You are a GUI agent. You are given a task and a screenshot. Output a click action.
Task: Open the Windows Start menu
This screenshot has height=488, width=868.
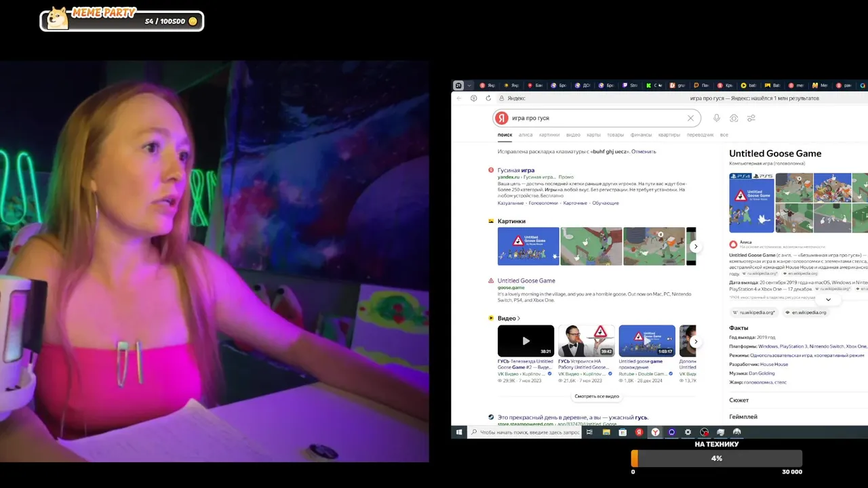pos(459,432)
